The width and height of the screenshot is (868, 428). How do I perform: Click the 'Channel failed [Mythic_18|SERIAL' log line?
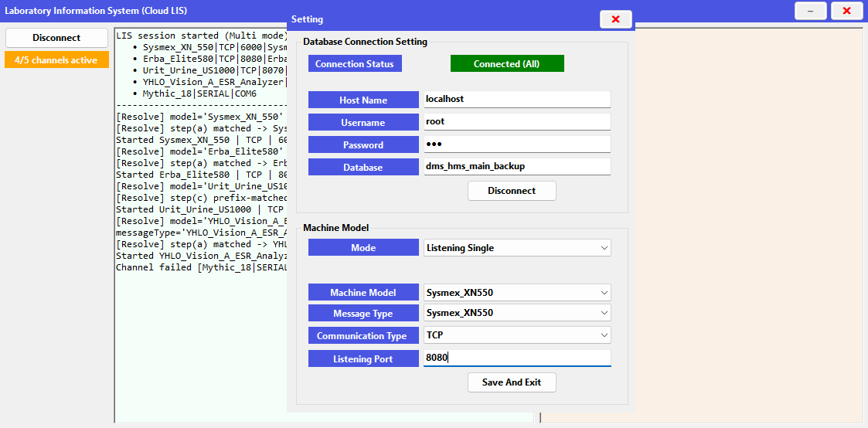coord(202,267)
